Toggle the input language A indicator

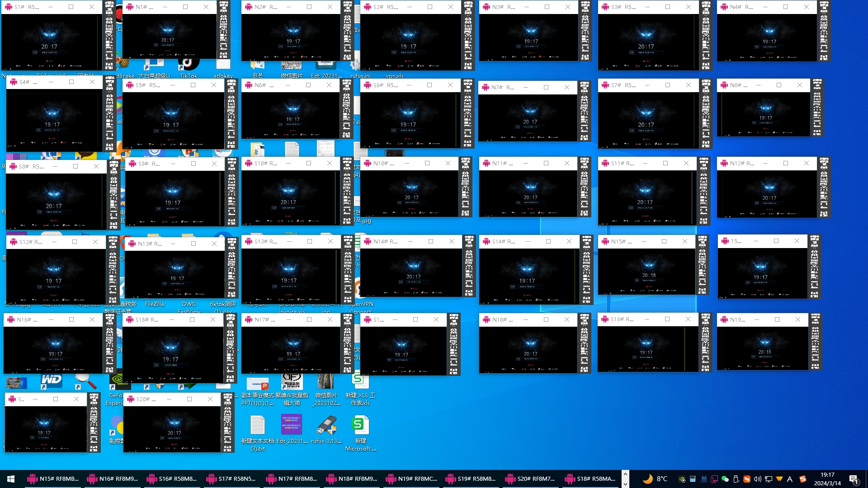[790, 479]
